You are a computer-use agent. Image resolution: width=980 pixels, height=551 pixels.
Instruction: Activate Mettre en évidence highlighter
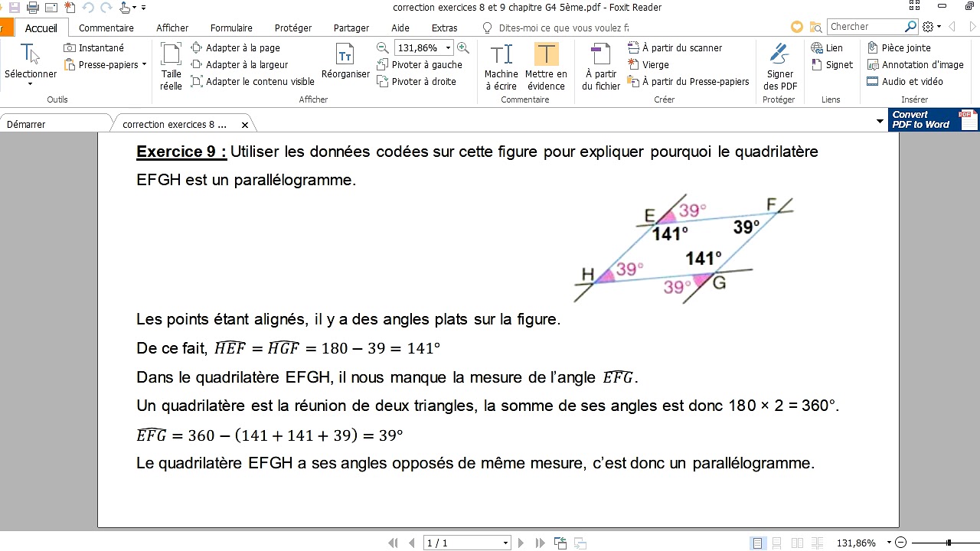tap(546, 66)
